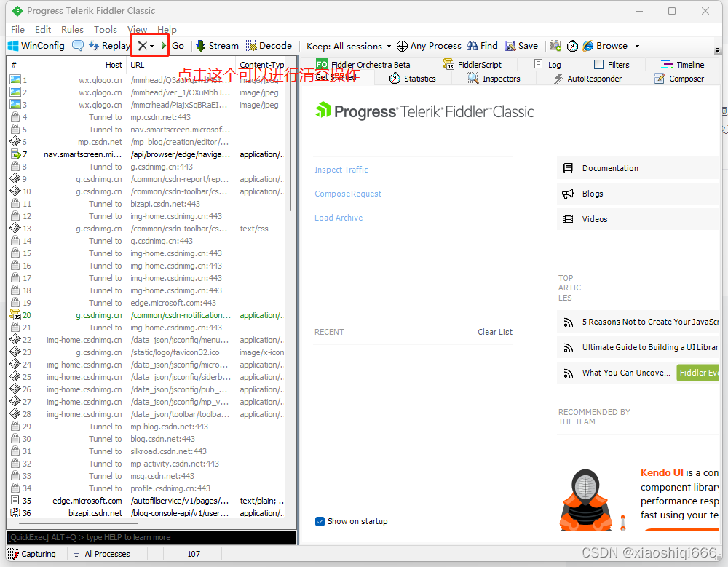Click the comment speech bubble icon
728x567 pixels.
[78, 46]
